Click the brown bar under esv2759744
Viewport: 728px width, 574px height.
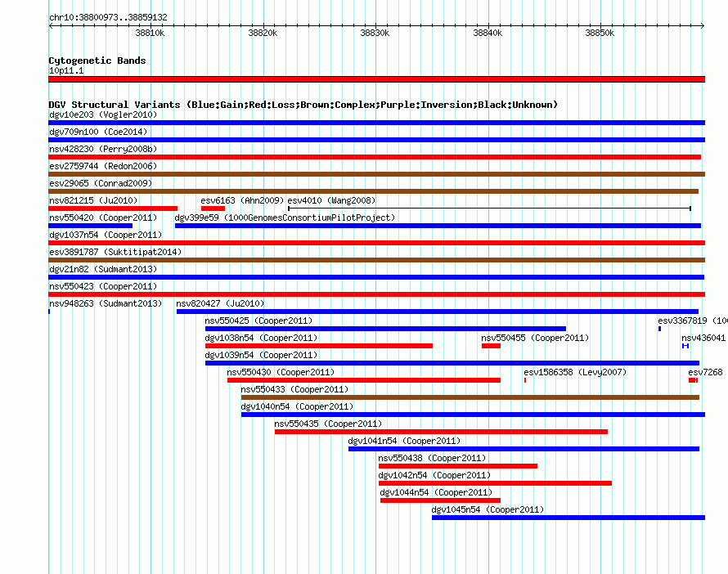click(376, 174)
